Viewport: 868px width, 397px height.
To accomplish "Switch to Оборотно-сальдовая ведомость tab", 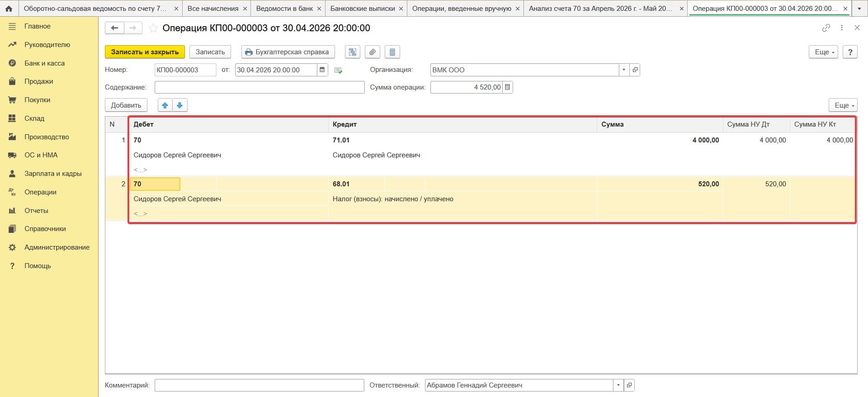I will click(x=95, y=9).
